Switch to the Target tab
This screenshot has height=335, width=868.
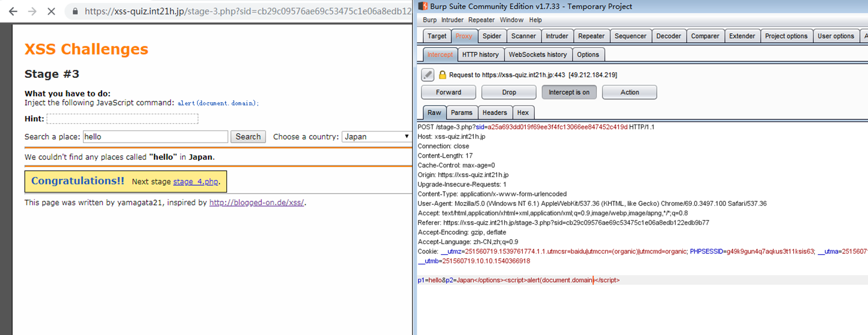437,36
